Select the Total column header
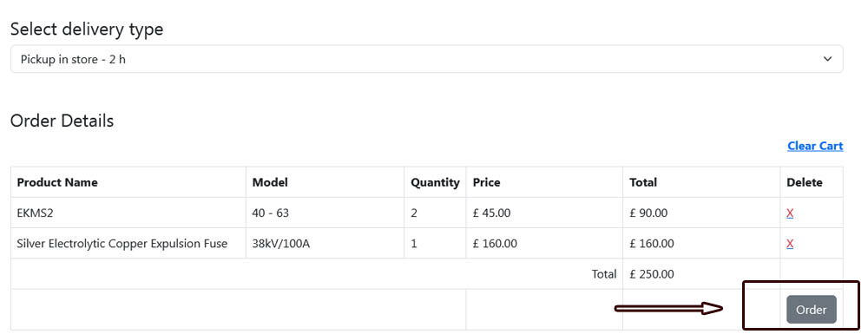Viewport: 868px width, 334px height. (x=643, y=182)
